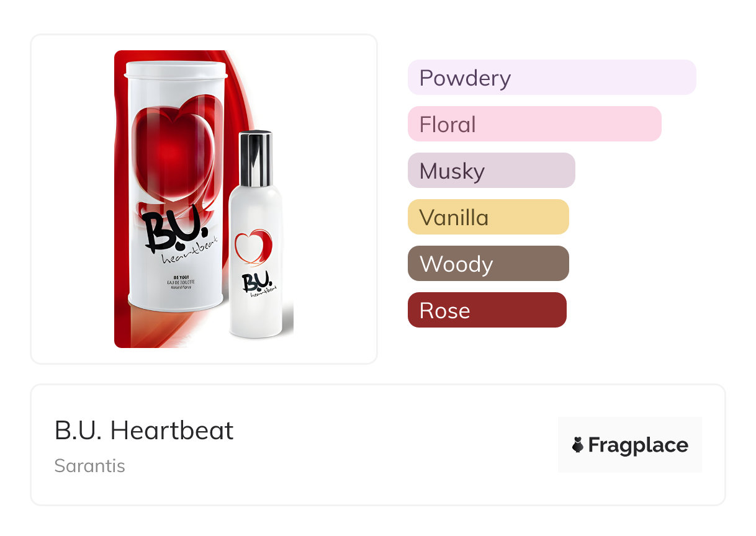
Task: Click the Fragplace perfume bottle logo icon
Action: pos(578,445)
